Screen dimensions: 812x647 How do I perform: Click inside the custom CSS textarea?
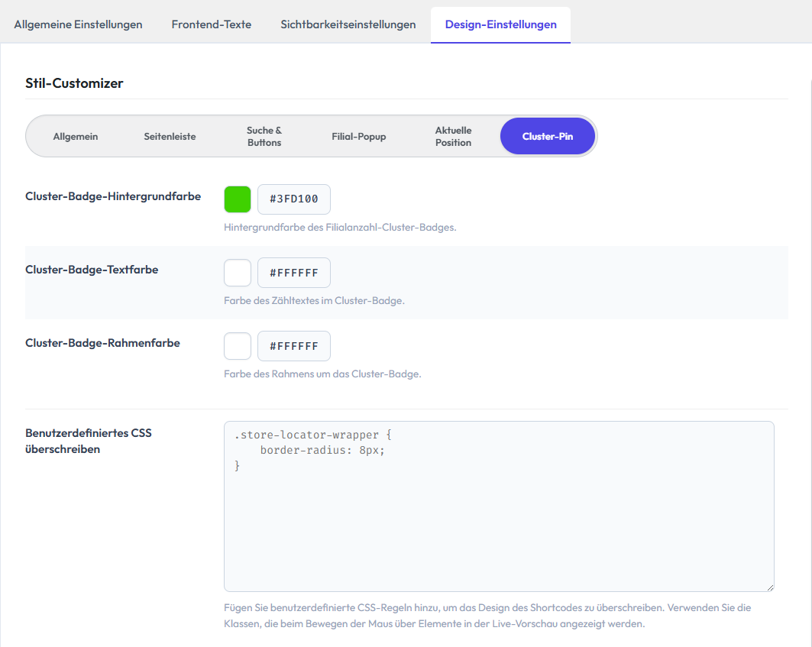point(500,506)
